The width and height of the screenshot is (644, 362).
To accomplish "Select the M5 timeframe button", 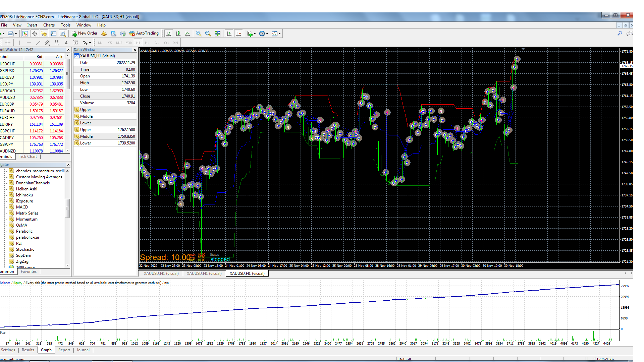I will [x=110, y=43].
